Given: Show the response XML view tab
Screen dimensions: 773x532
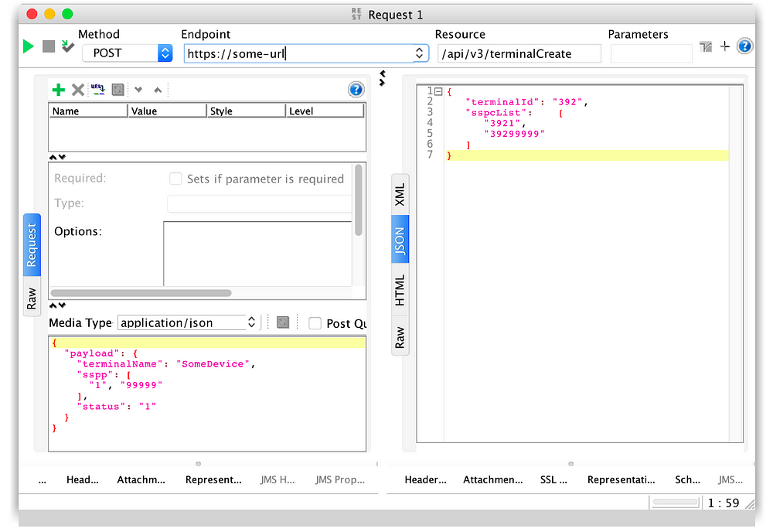Looking at the screenshot, I should tap(400, 194).
